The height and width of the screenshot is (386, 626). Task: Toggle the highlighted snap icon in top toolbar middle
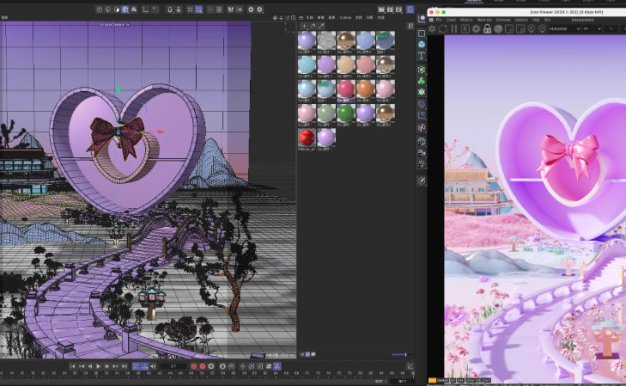click(x=198, y=10)
